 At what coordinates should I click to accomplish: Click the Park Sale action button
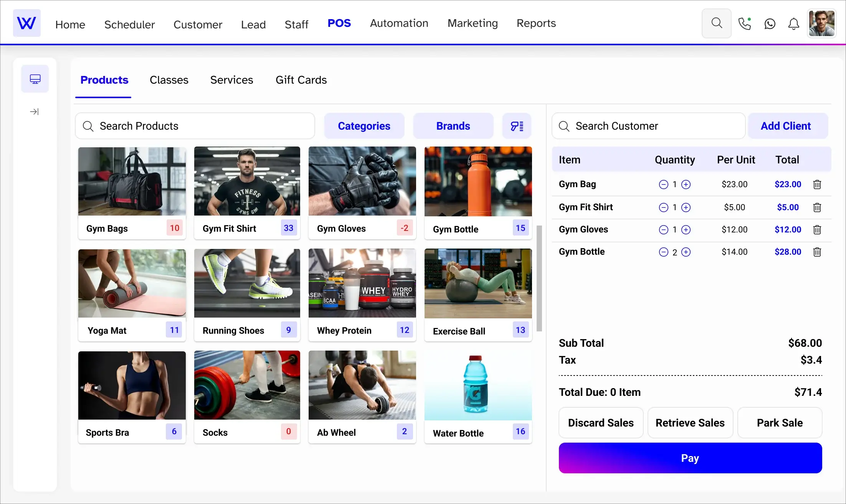coord(780,423)
